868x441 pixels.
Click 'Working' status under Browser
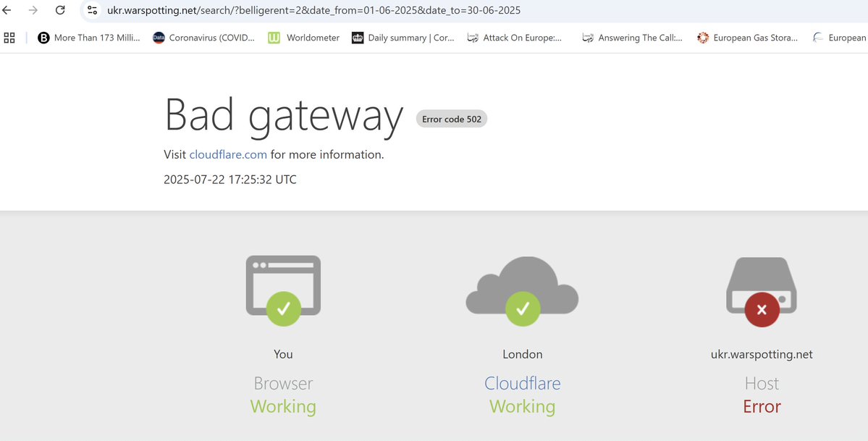(x=284, y=407)
